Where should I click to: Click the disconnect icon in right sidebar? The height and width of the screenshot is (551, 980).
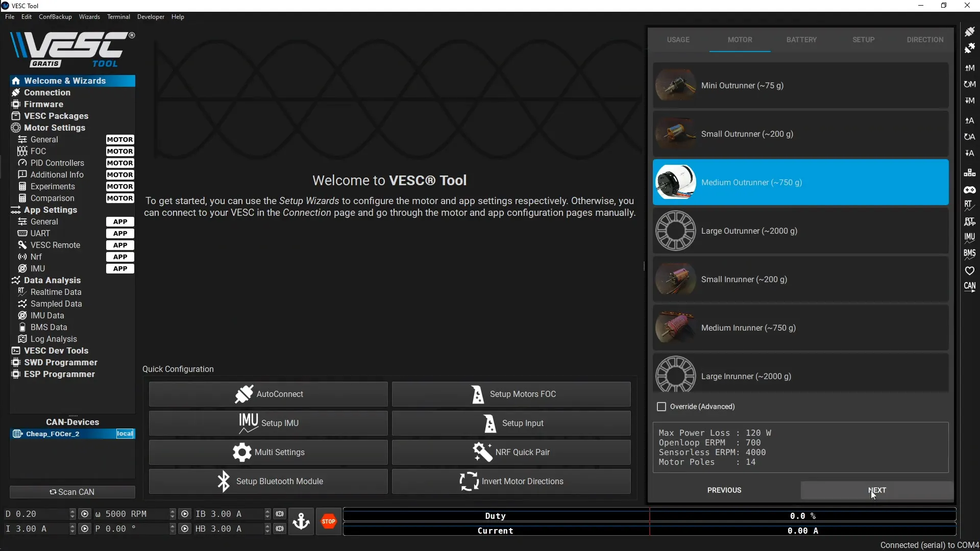point(970,47)
